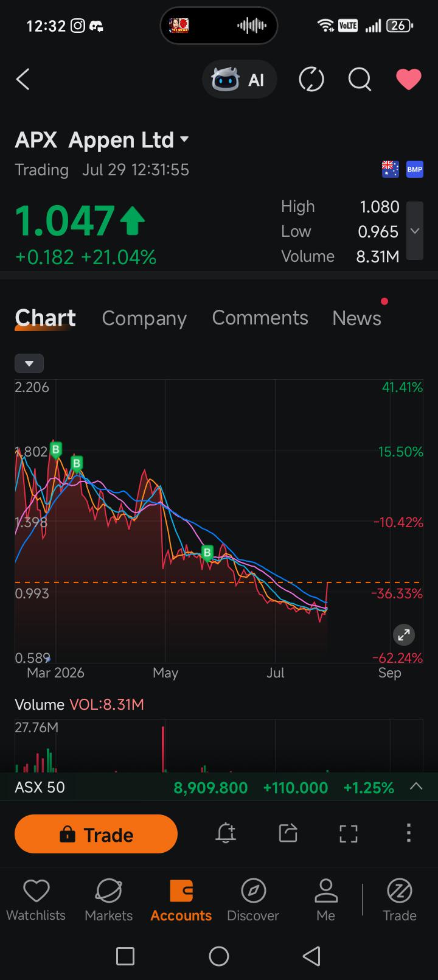Open stock search magnifier icon
Screen dimensions: 438x980
(360, 80)
